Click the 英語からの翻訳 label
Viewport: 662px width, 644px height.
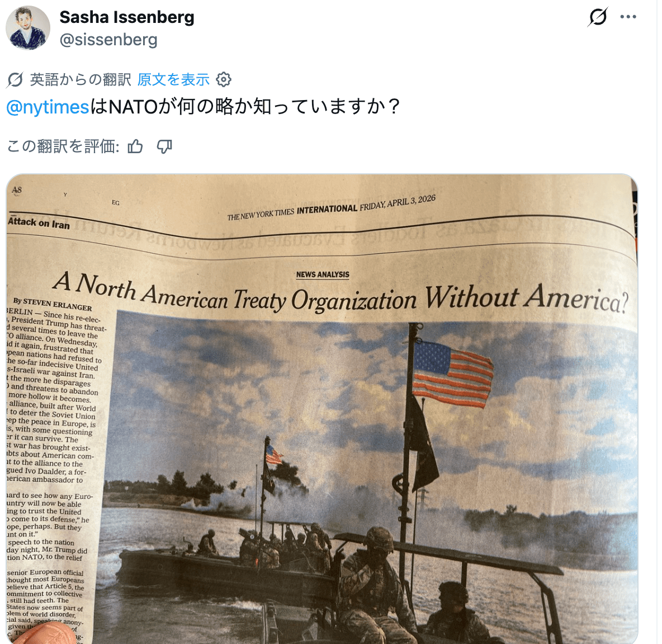click(81, 79)
